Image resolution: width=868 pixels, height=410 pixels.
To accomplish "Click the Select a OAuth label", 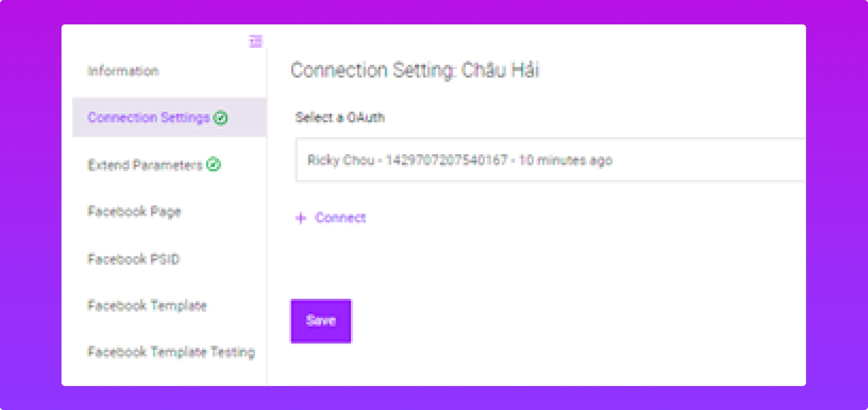I will 340,118.
